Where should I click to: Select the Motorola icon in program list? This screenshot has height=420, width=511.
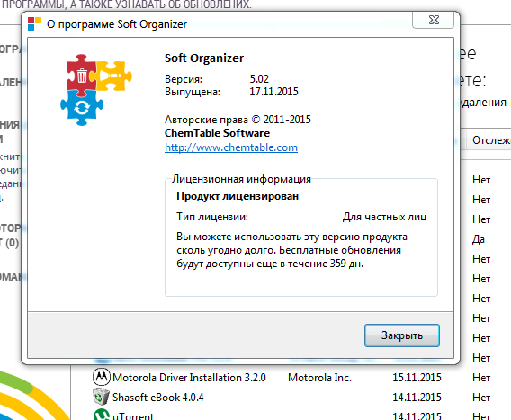pos(102,377)
